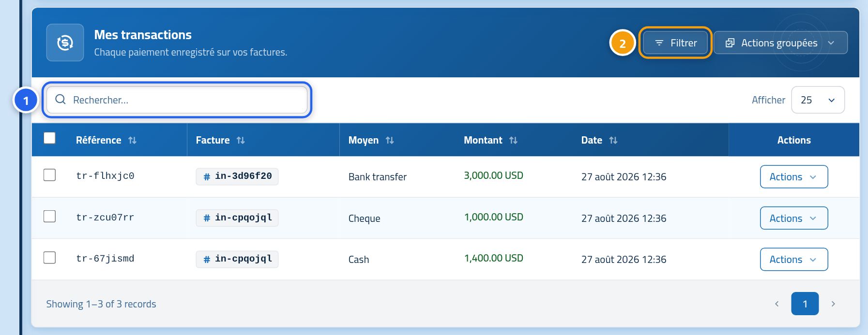868x335 pixels.
Task: Sort by Facture column header
Action: [213, 140]
